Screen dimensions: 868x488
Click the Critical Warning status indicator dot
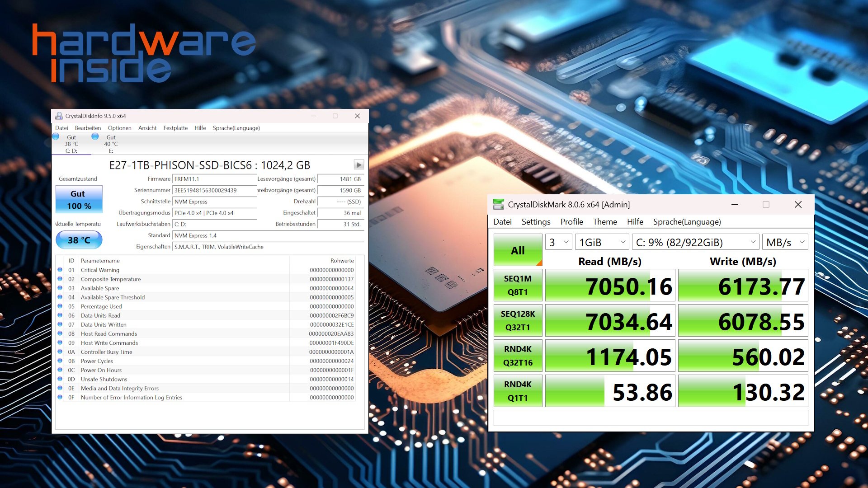pos(60,270)
